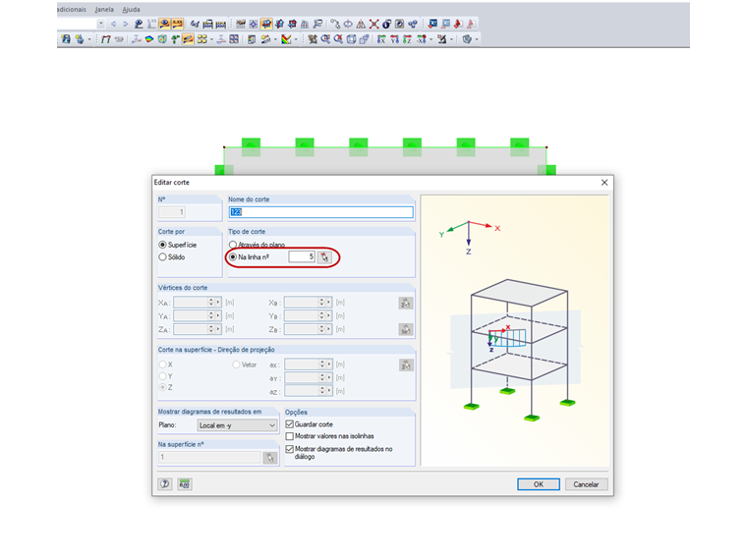Click the disabled pick-vector button beside ax field
The width and height of the screenshot is (747, 560).
point(406,364)
